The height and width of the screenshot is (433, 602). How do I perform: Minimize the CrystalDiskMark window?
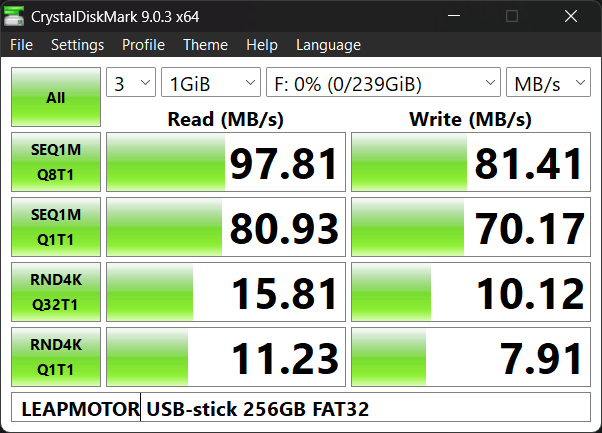454,16
